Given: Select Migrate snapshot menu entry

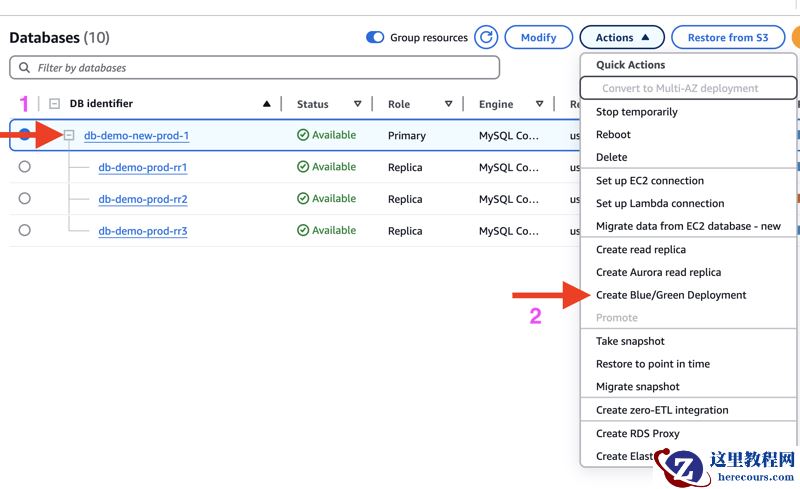Looking at the screenshot, I should pyautogui.click(x=637, y=386).
